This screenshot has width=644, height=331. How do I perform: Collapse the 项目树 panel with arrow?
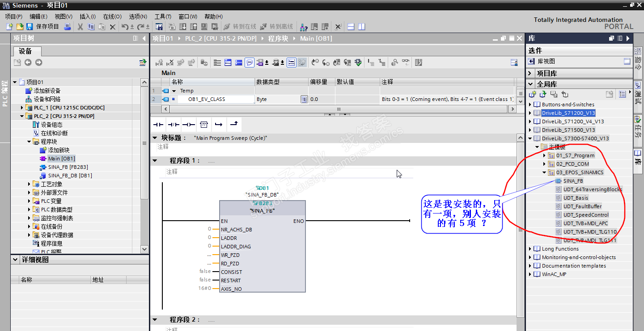(x=144, y=38)
